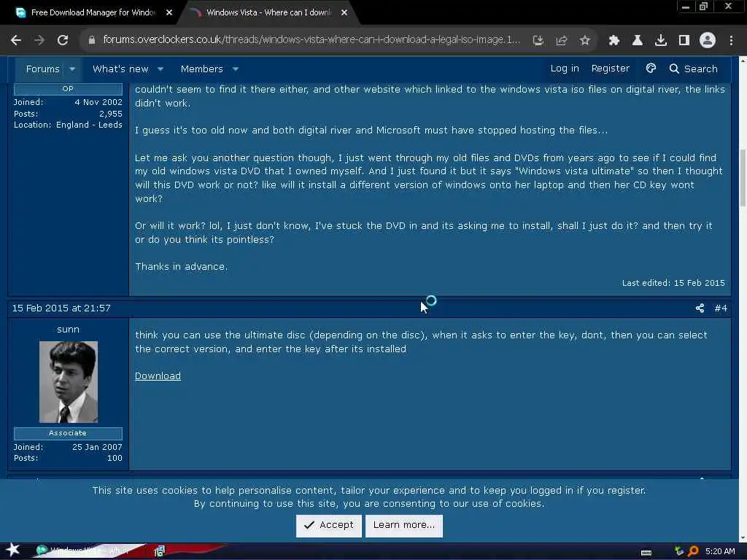Click the install page icon in address bar
This screenshot has width=747, height=560.
pos(538,41)
